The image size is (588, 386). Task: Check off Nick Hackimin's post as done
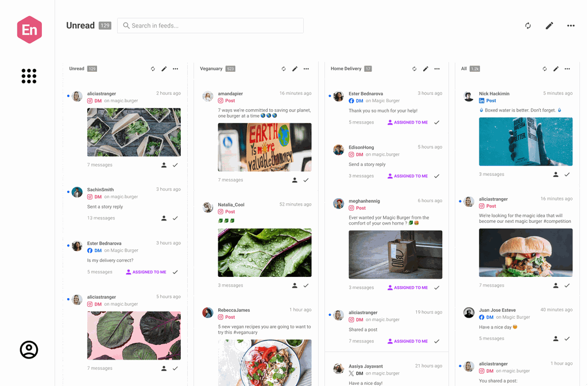click(567, 175)
